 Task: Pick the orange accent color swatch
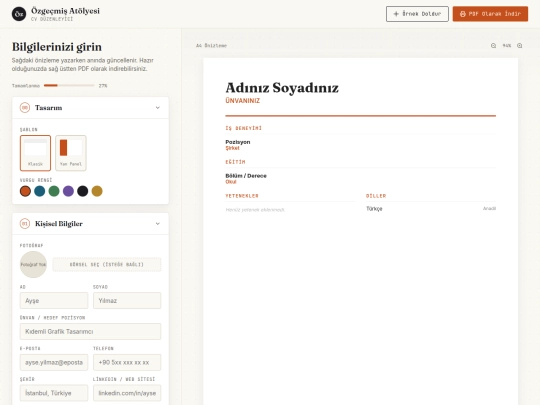25,191
